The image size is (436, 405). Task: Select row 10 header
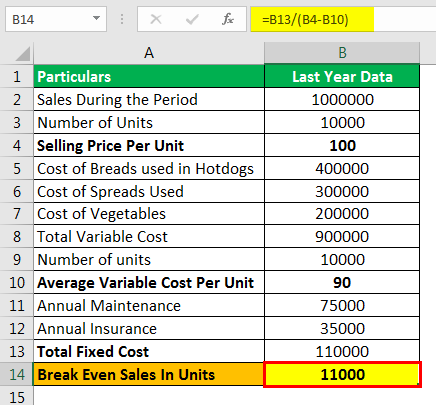pos(17,282)
